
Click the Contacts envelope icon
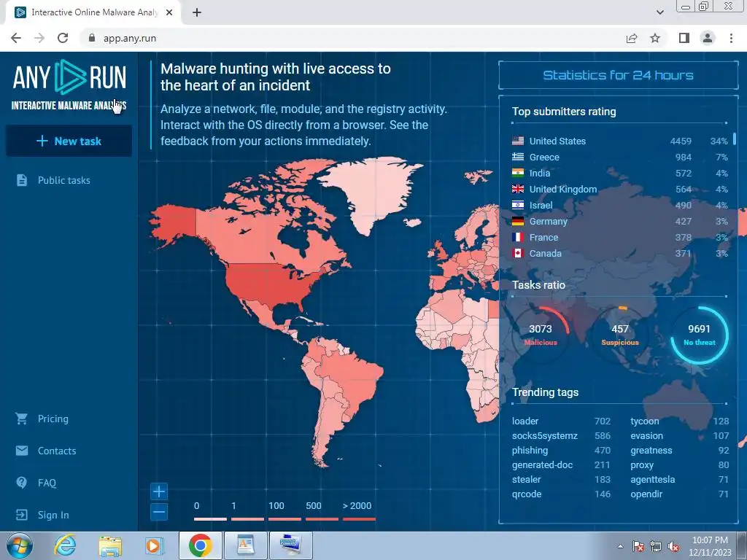[22, 451]
